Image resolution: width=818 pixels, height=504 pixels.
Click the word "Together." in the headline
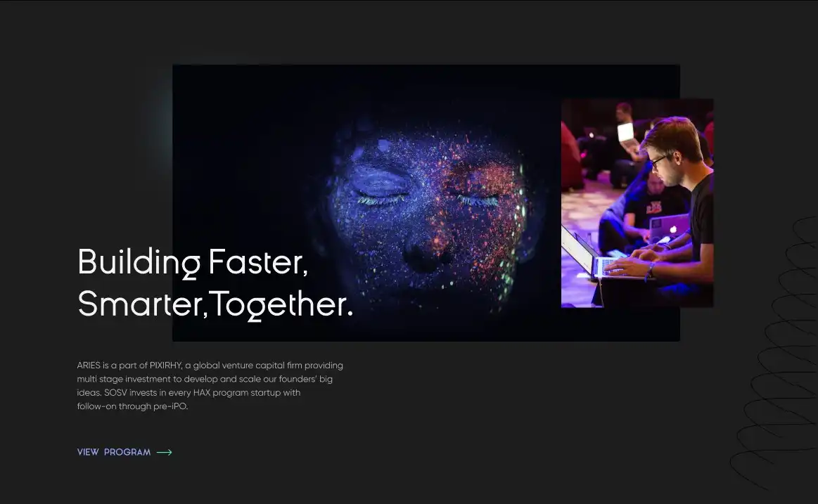[281, 304]
